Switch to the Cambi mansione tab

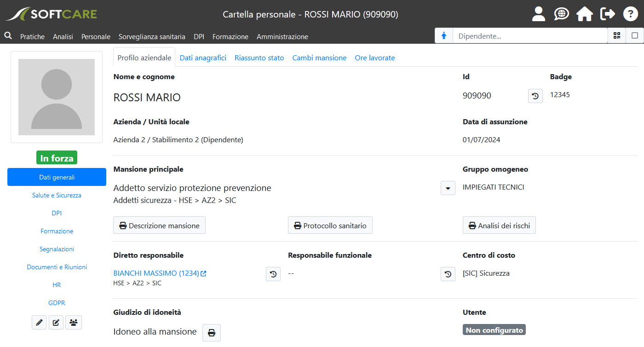(x=319, y=58)
